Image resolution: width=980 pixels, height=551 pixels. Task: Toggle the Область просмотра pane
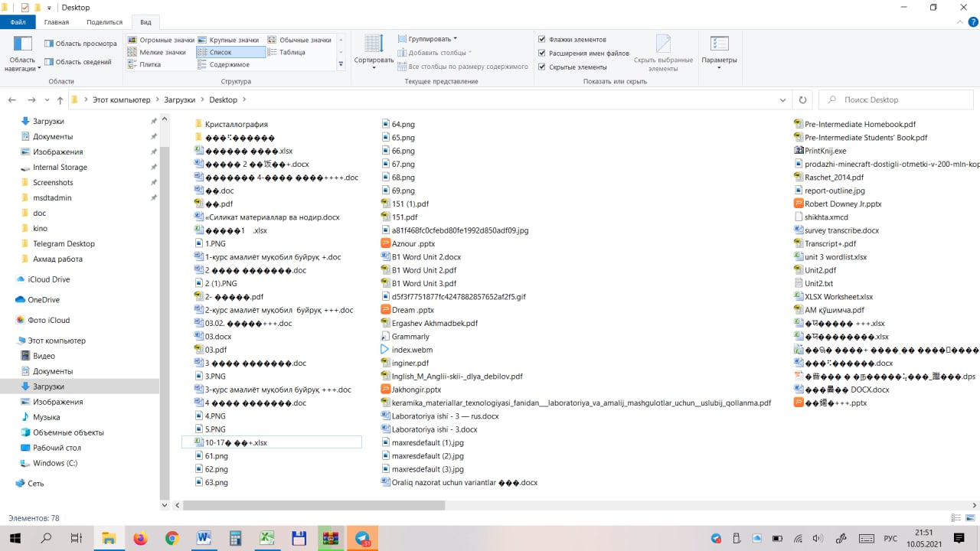click(80, 44)
